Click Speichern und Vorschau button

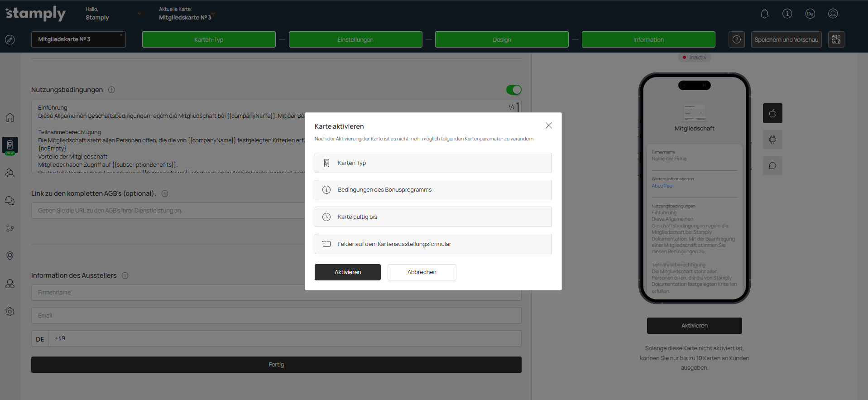coord(786,39)
